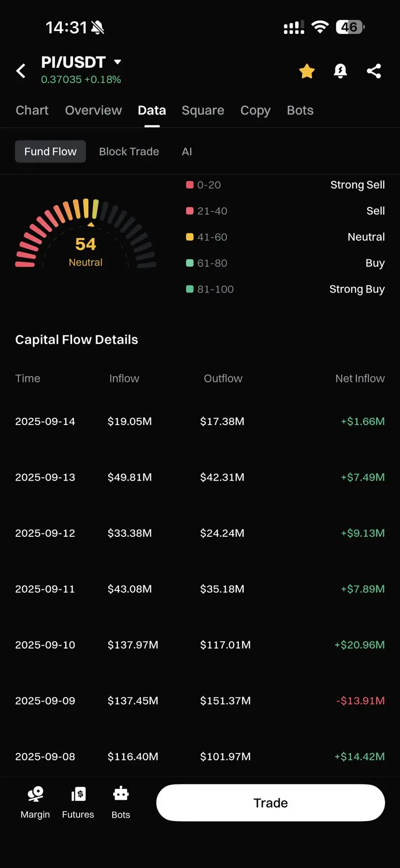Open the Copy tab
The height and width of the screenshot is (868, 400).
256,110
